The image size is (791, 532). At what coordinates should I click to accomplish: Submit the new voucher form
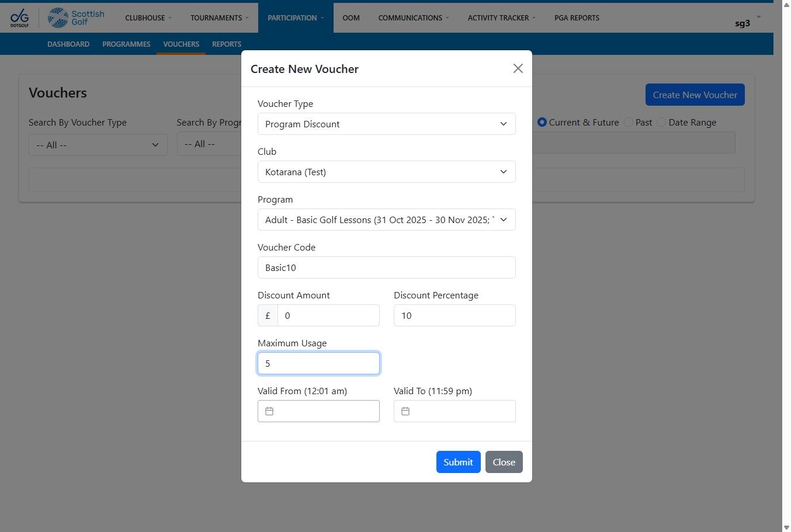(459, 462)
